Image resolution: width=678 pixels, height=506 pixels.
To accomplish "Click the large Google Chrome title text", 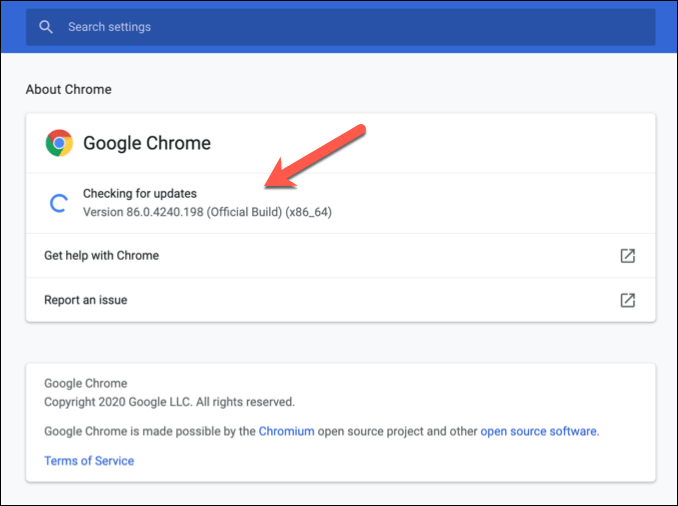I will [147, 143].
